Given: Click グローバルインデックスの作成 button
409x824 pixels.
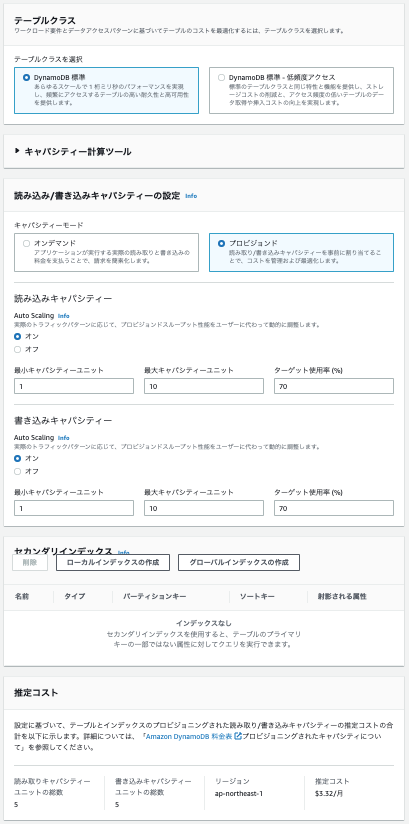Looking at the screenshot, I should (x=239, y=562).
